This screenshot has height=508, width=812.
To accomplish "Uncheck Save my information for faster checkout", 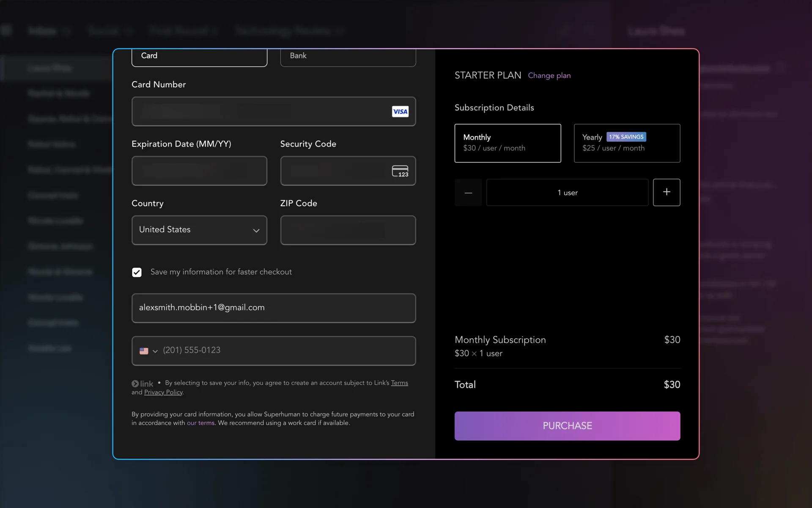I will pos(137,272).
